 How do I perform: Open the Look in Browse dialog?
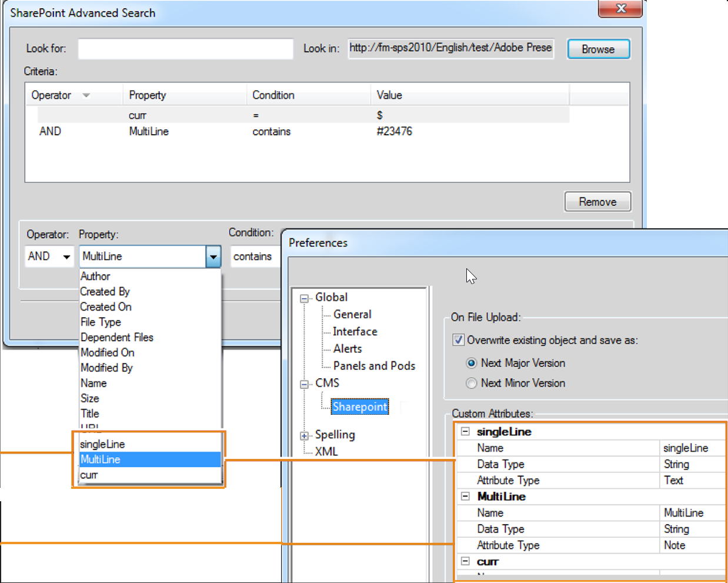[x=598, y=49]
